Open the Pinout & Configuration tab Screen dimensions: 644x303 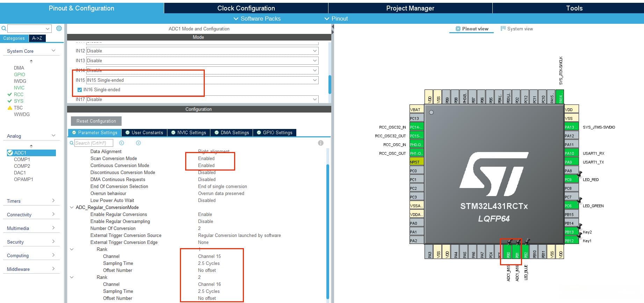click(81, 8)
